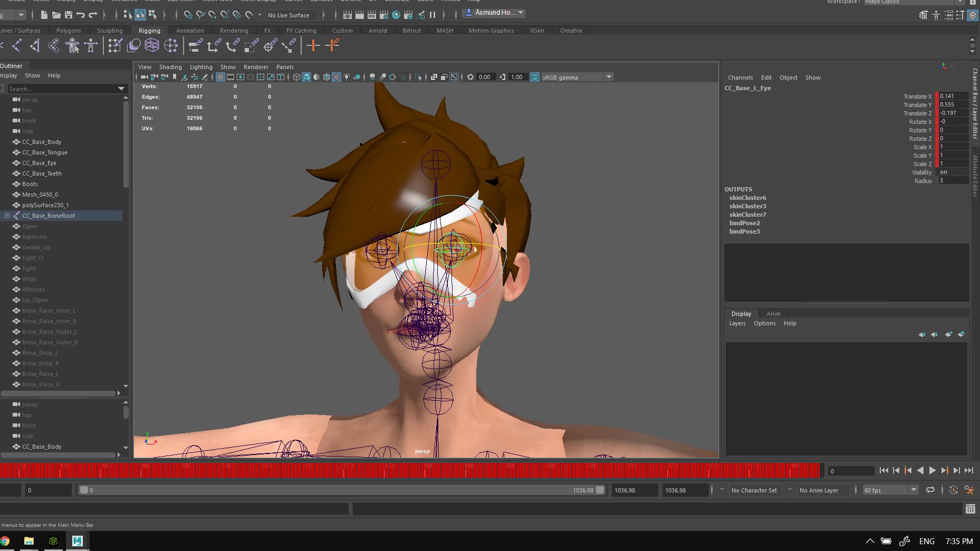Click the red time slider track
Screen dimensions: 980x551
(410, 470)
